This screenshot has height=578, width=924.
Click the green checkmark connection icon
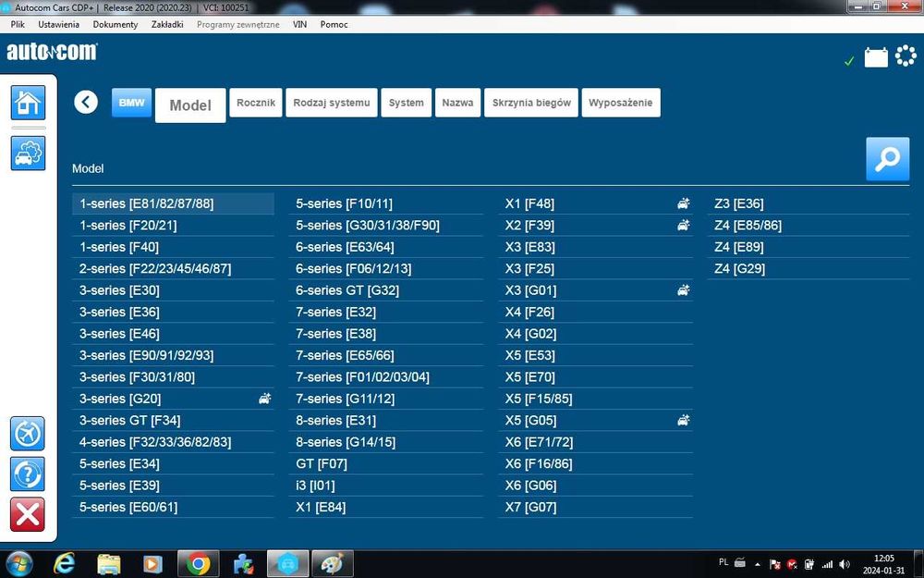coord(849,61)
